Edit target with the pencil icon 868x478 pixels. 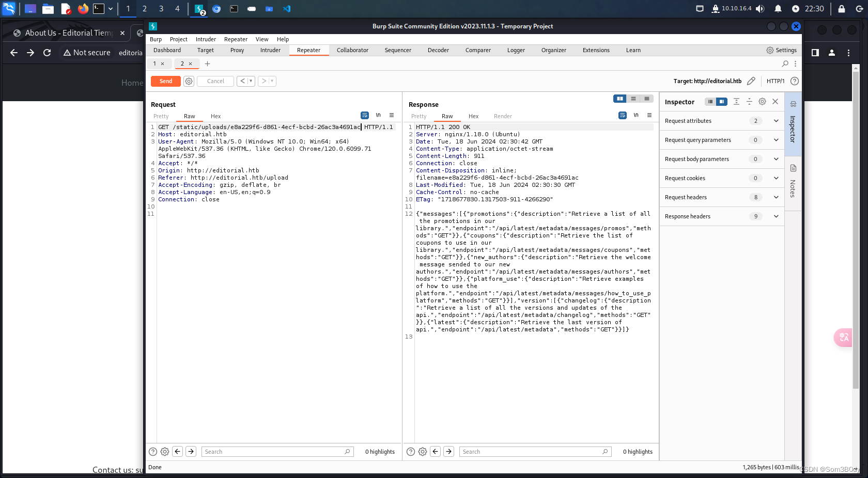click(751, 81)
